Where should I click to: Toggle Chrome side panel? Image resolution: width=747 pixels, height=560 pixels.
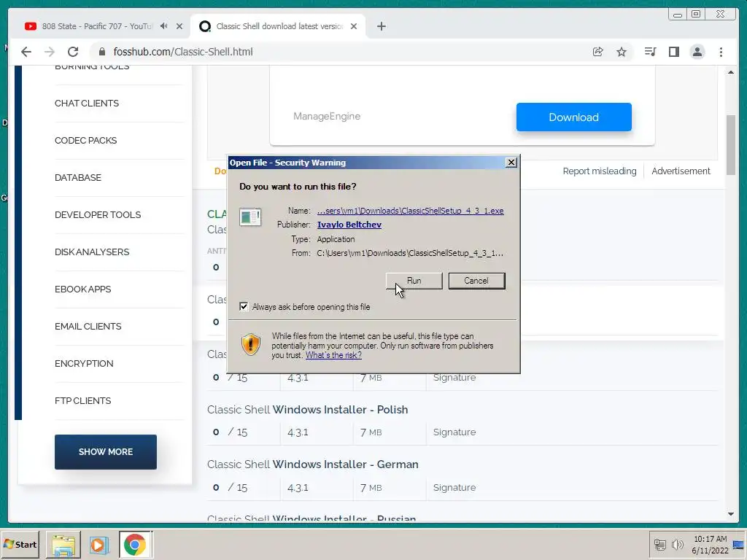pos(673,52)
